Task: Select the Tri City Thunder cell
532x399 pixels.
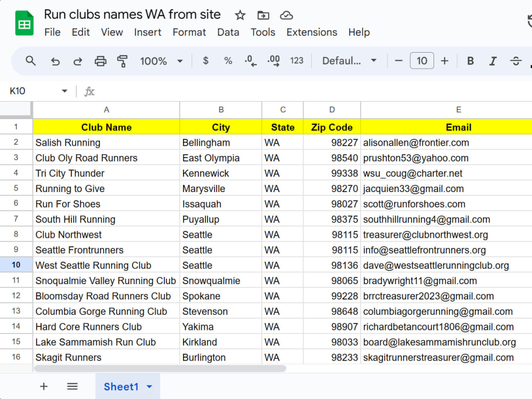Action: click(106, 173)
